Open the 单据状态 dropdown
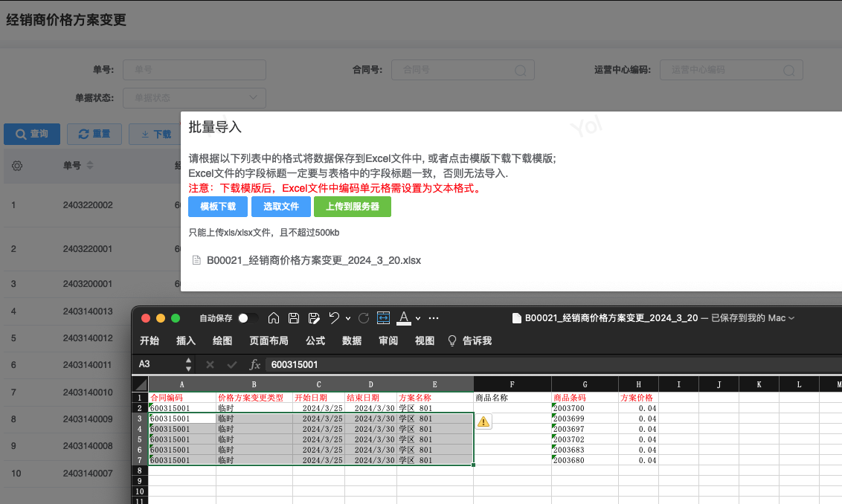This screenshot has height=504, width=842. pyautogui.click(x=194, y=97)
